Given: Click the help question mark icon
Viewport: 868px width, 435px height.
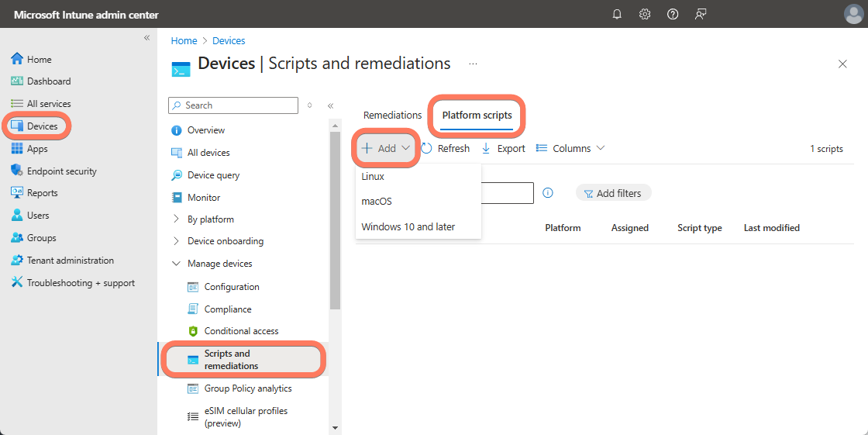Looking at the screenshot, I should 673,14.
